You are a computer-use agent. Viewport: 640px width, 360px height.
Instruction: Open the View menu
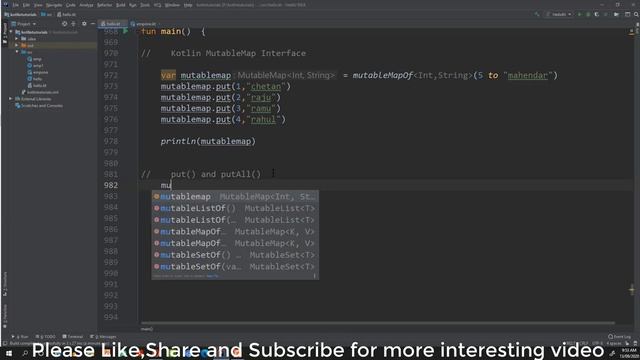(x=38, y=5)
